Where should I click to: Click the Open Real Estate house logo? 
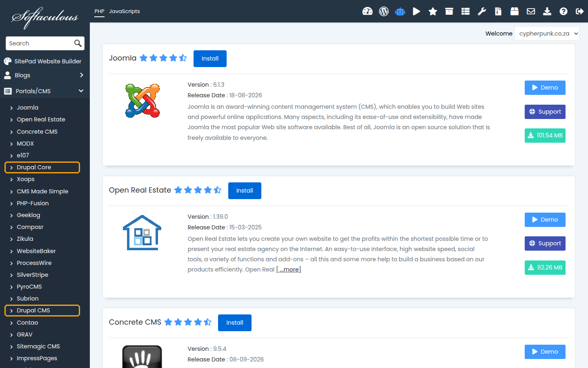142,233
